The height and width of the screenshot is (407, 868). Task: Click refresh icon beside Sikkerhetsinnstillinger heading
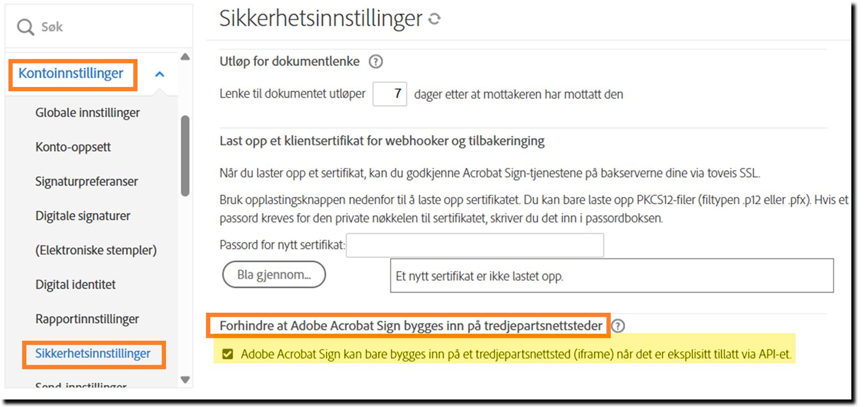(435, 19)
